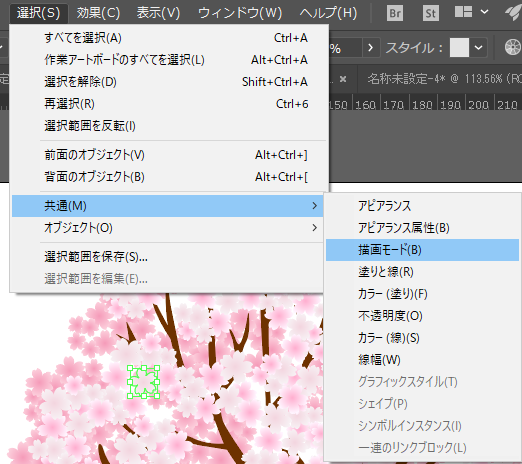Open the 共通(M) submenu
Image resolution: width=522 pixels, height=464 pixels.
167,206
